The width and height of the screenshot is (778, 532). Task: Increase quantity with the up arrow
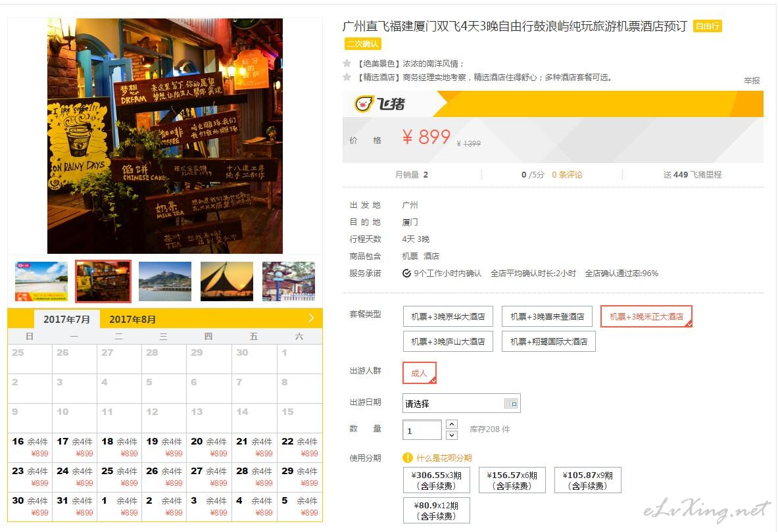coord(452,423)
